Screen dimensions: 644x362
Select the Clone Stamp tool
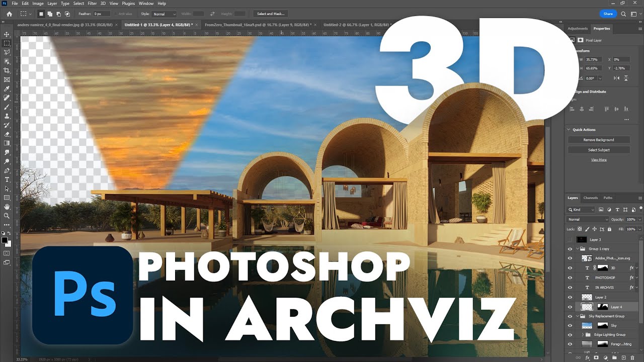point(7,116)
